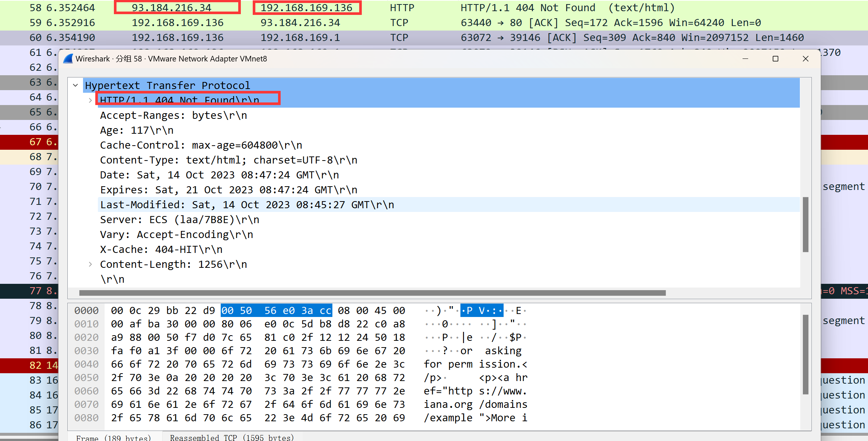
Task: Select packet 67 red row in main list
Action: tap(29, 142)
